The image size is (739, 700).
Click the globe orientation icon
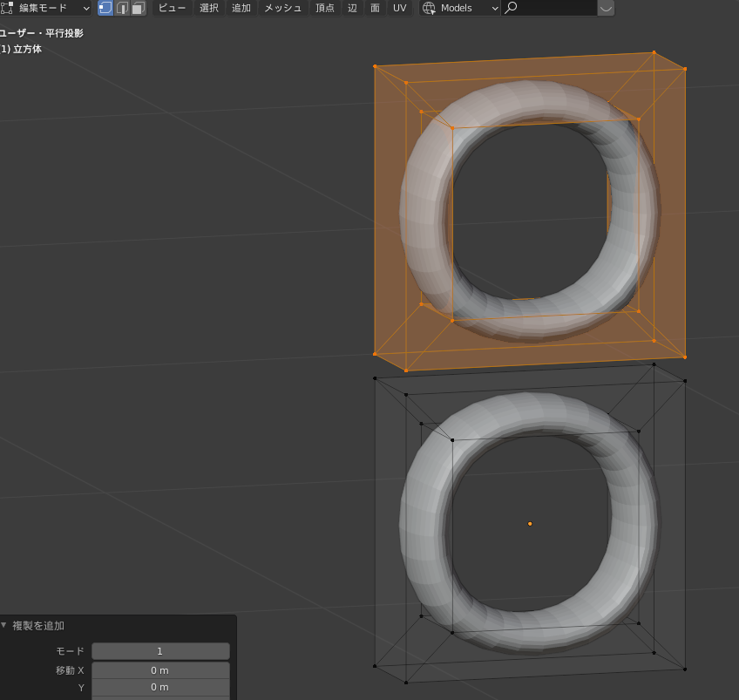(x=429, y=8)
